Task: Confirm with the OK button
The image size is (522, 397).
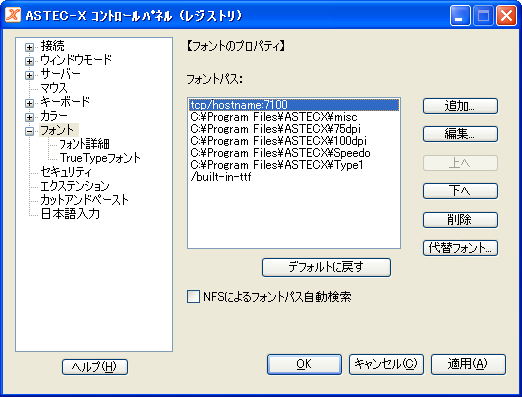Action: coord(304,364)
